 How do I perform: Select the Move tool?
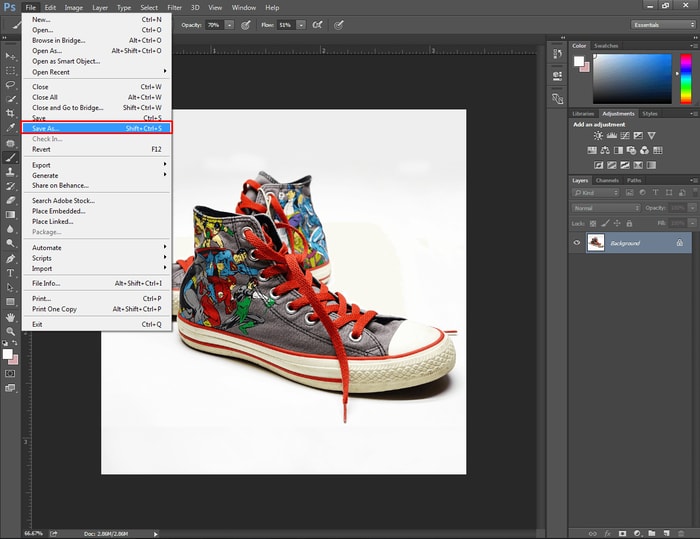[10, 56]
